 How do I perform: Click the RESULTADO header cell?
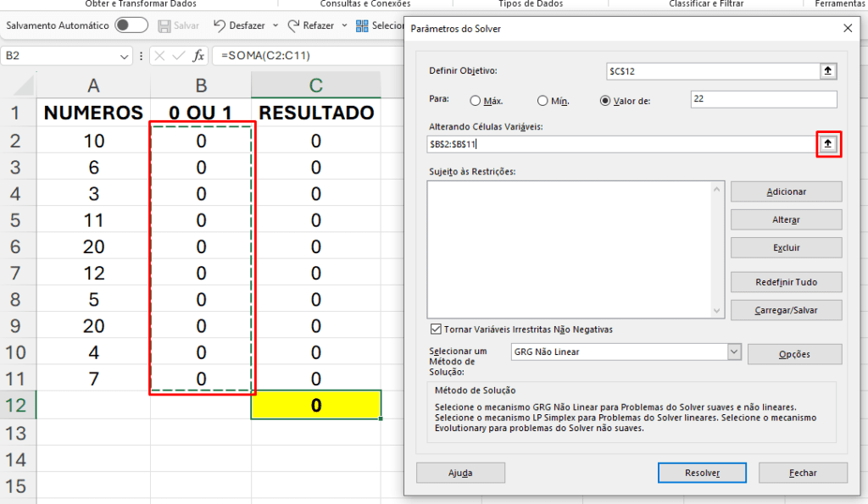tap(316, 113)
